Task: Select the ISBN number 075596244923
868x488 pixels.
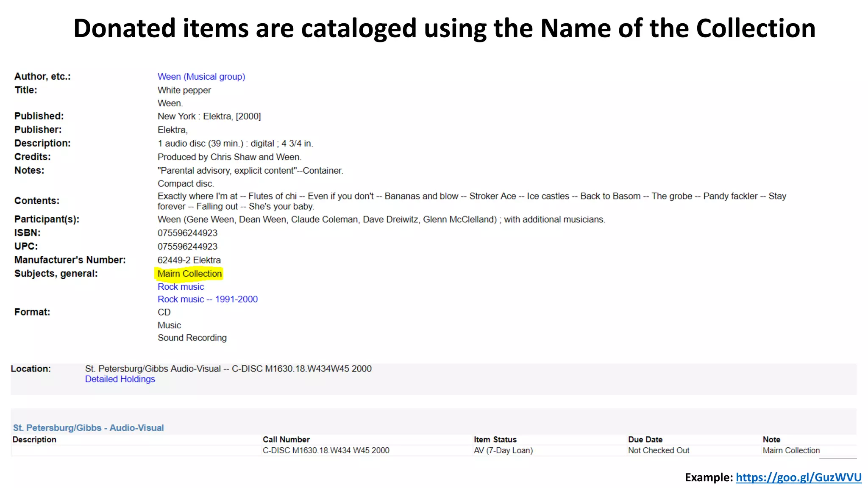Action: click(x=187, y=233)
